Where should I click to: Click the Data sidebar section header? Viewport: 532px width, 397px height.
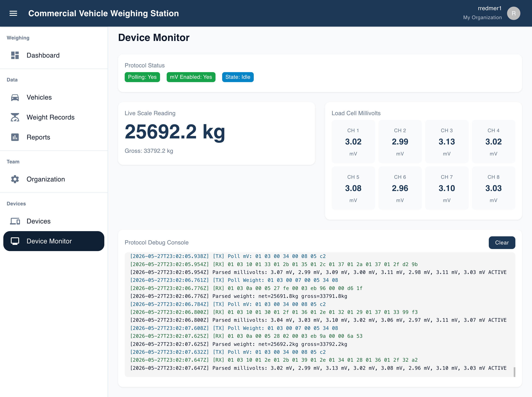tap(12, 80)
